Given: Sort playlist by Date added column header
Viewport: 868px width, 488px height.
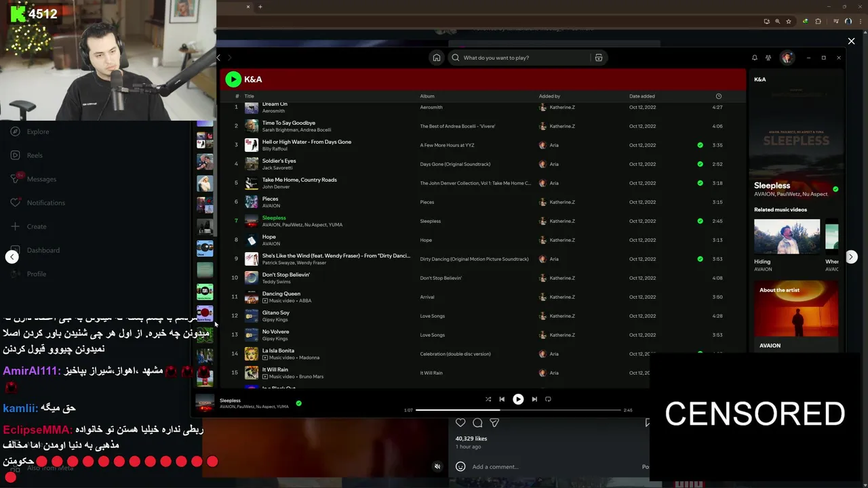Looking at the screenshot, I should click(642, 96).
